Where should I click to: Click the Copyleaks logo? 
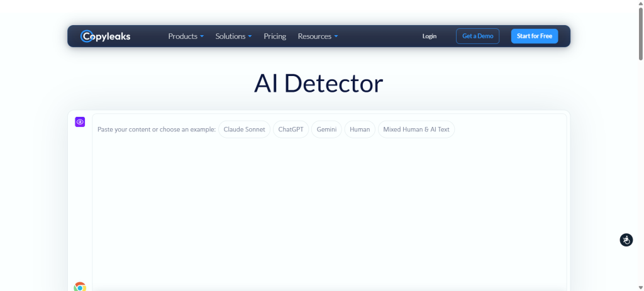click(105, 36)
